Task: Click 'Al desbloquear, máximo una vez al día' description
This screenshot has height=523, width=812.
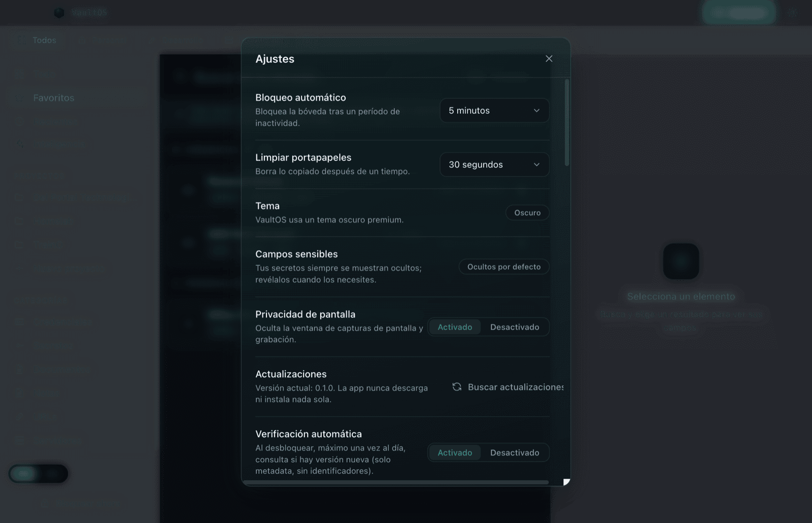Action: point(330,460)
